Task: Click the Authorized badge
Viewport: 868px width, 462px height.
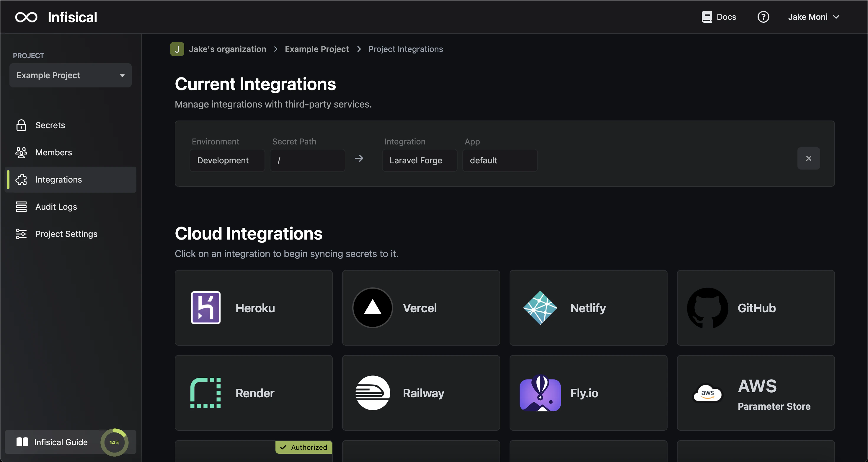Action: (x=304, y=447)
